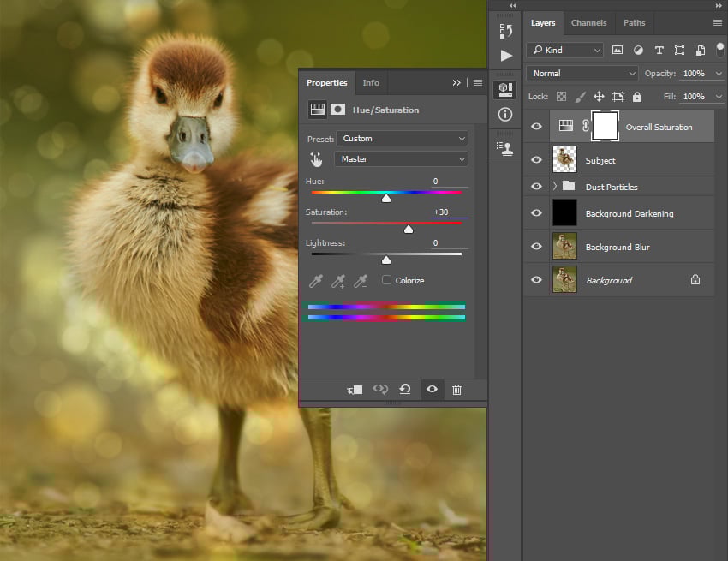
Task: Switch to the Info tab beside Properties
Action: (371, 82)
